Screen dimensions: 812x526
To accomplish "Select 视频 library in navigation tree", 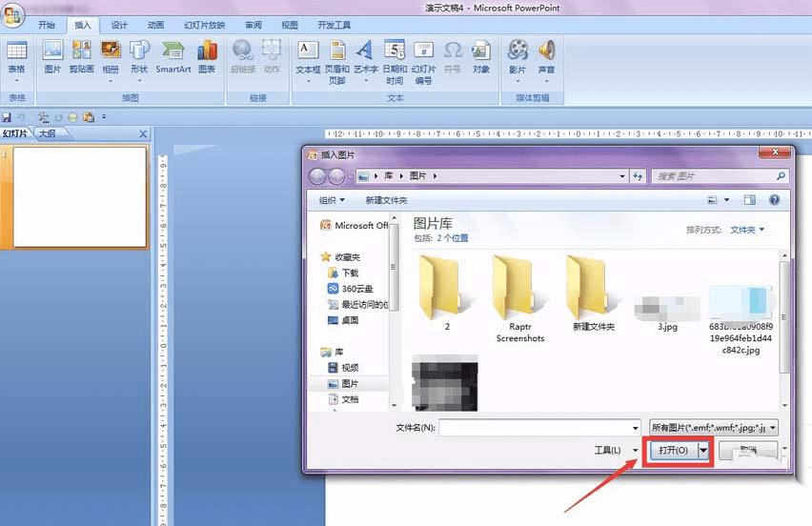I will click(343, 368).
